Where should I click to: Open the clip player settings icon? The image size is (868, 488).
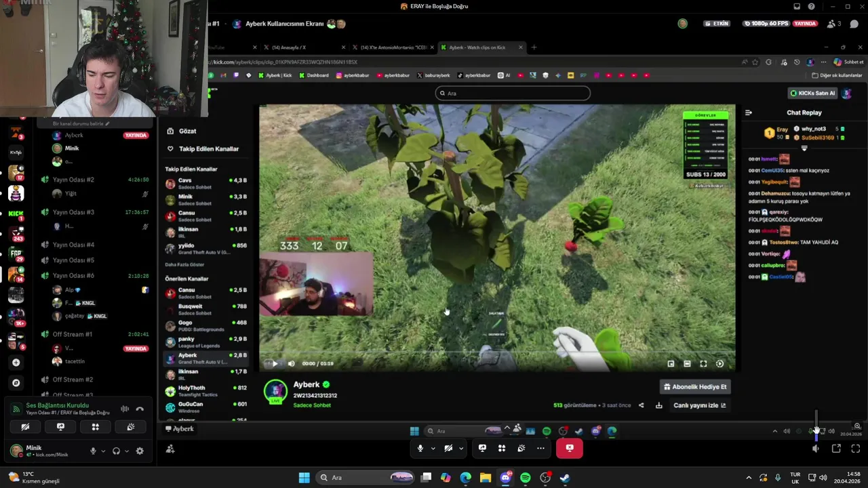pyautogui.click(x=719, y=364)
